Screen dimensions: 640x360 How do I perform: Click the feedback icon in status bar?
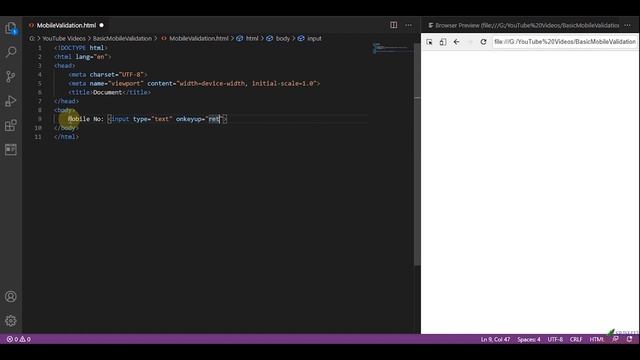click(616, 339)
